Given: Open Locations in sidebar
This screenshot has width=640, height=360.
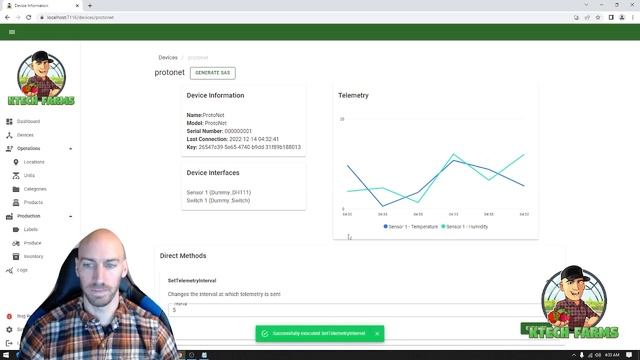Looking at the screenshot, I should pos(34,162).
